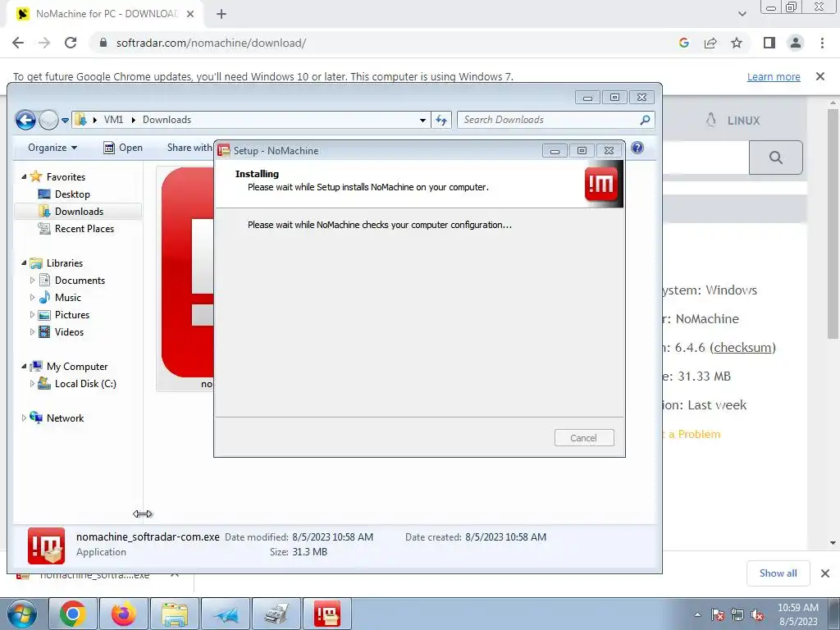
Task: Open Explorer recent pages dropdown arrow
Action: pos(65,120)
